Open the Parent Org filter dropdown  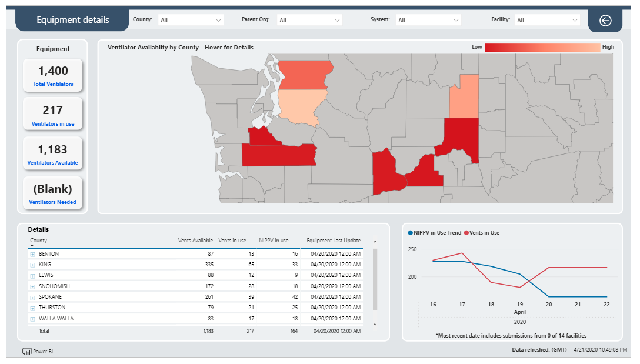[x=309, y=20]
